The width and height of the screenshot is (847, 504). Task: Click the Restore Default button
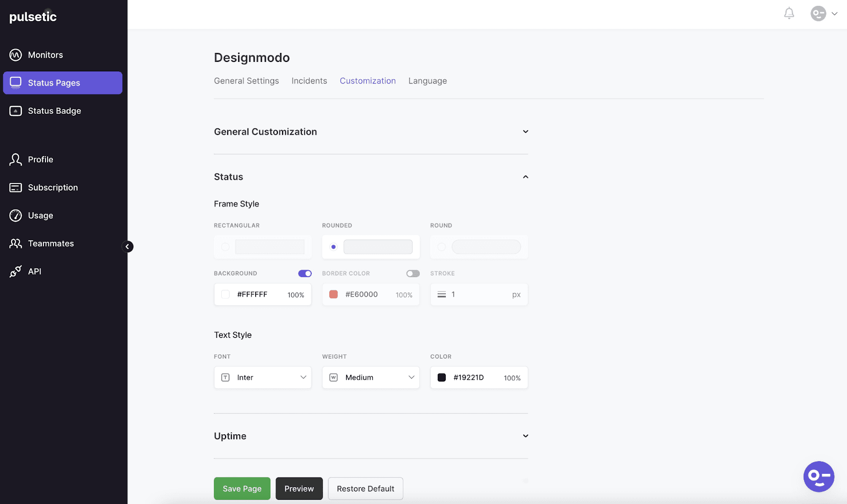coord(365,489)
